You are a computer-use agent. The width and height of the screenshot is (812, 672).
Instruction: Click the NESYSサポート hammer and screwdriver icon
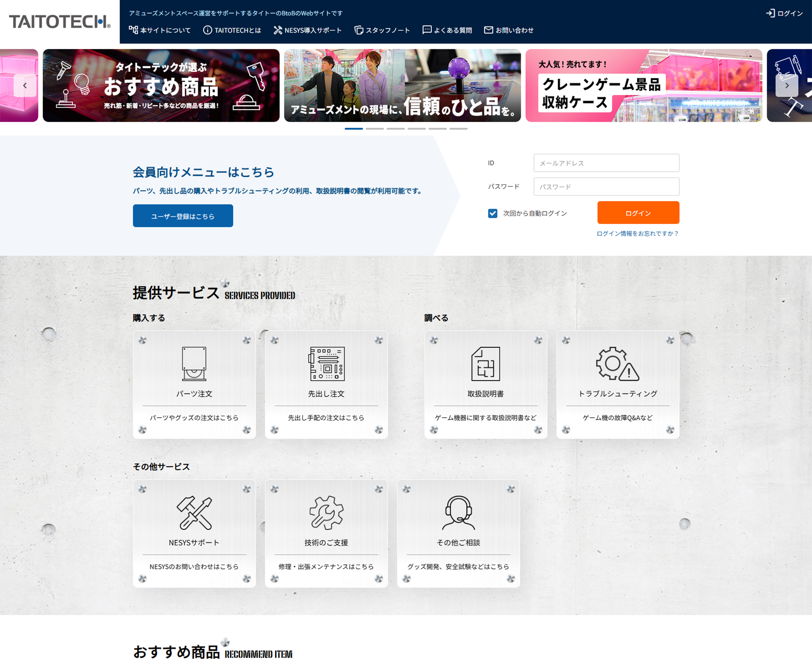click(194, 512)
